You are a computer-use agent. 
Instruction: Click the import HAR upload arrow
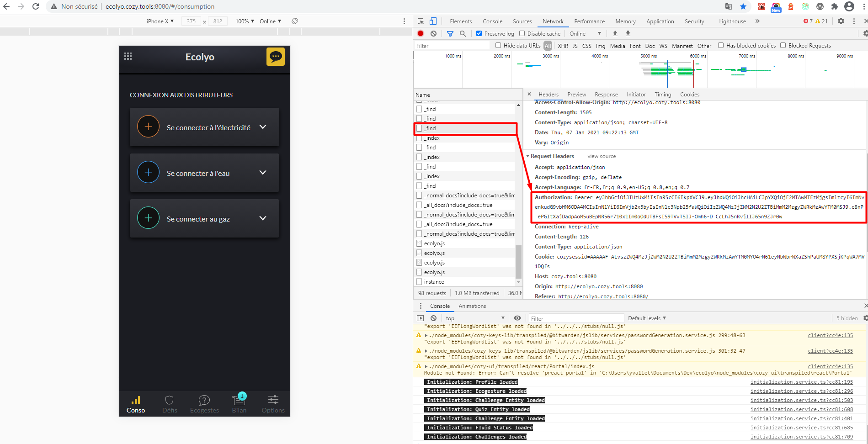(x=615, y=33)
